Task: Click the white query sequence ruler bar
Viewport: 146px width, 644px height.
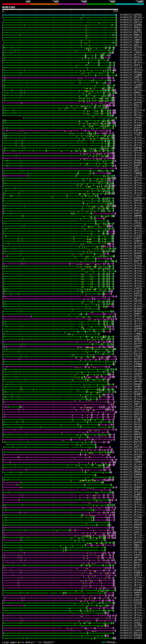Action: (60, 10)
